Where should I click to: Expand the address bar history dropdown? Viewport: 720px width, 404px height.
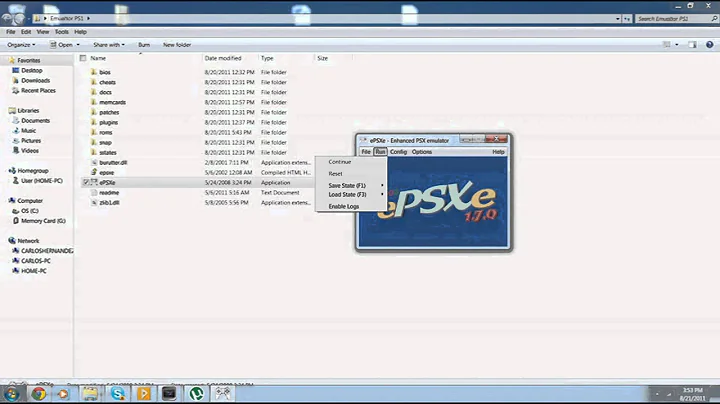618,19
